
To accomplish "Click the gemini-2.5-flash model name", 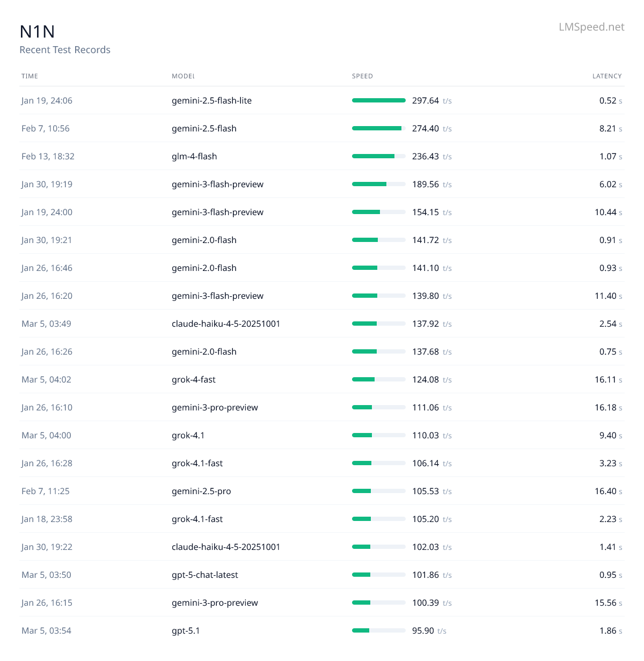I will tap(204, 128).
